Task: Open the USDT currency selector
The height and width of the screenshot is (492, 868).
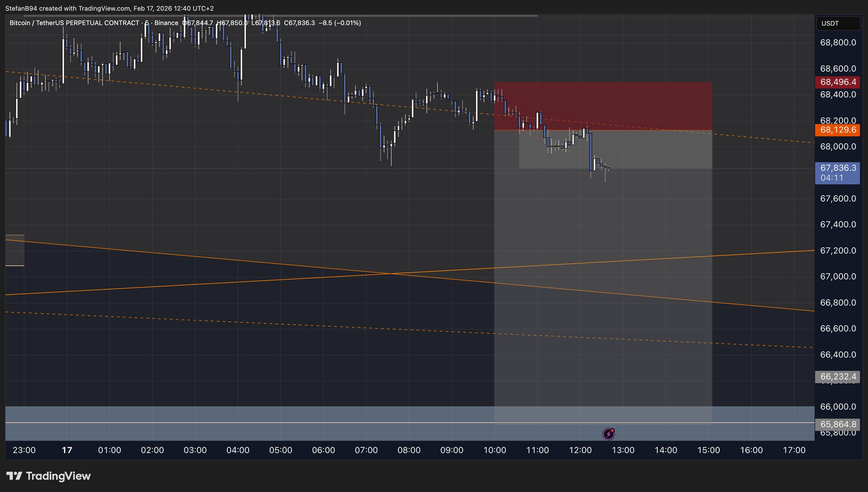Action: 838,23
